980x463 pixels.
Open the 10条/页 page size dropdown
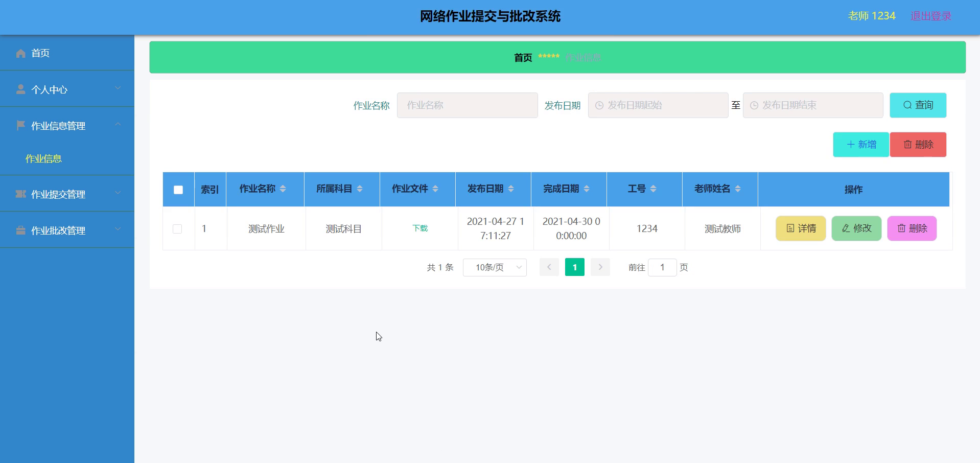click(495, 267)
